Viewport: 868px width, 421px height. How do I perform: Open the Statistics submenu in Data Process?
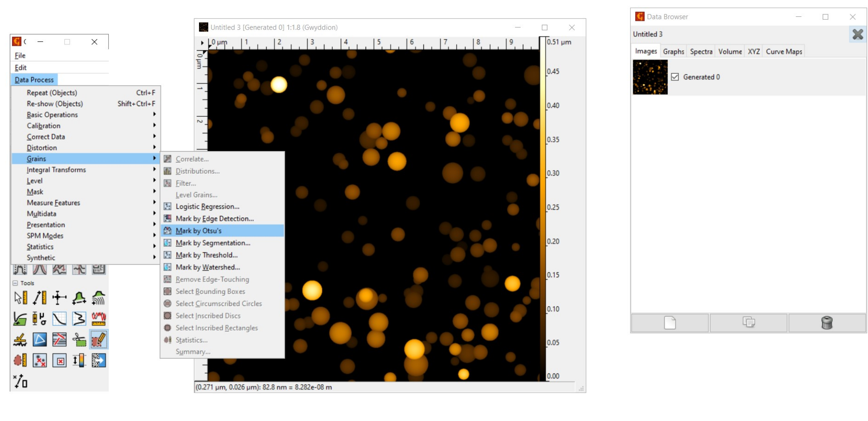86,246
